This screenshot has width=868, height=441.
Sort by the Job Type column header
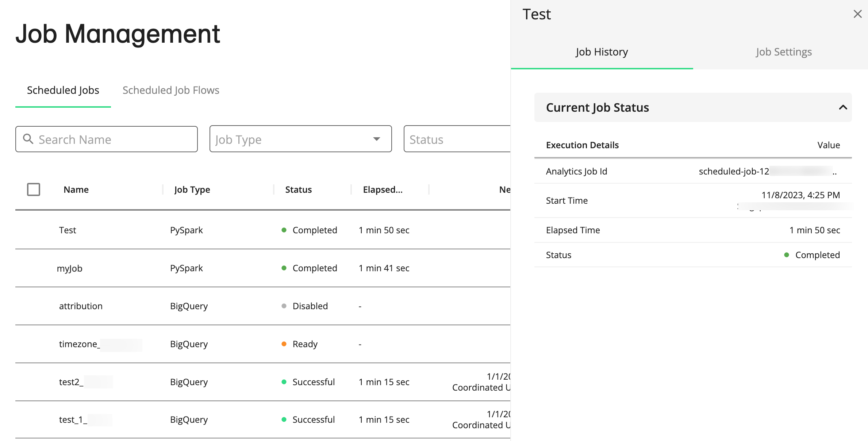tap(192, 189)
